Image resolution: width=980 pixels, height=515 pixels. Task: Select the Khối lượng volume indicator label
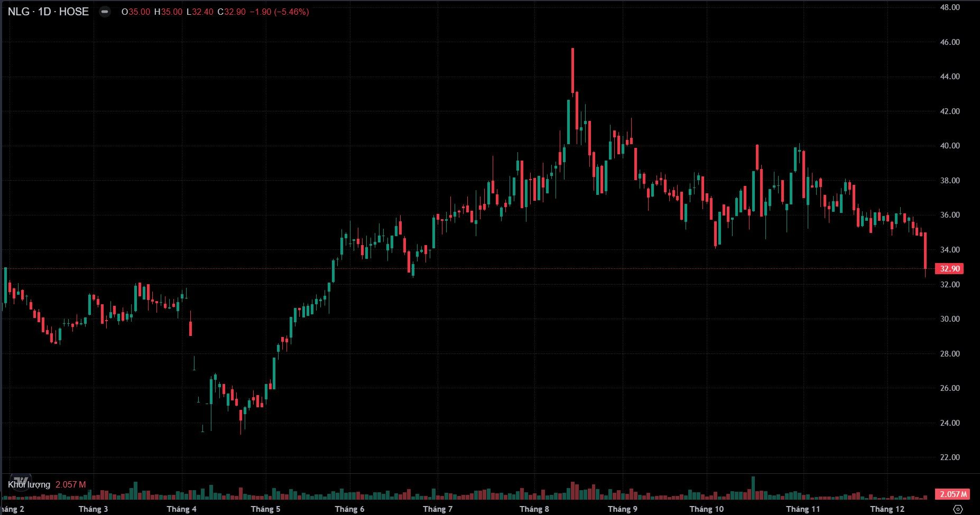(29, 484)
